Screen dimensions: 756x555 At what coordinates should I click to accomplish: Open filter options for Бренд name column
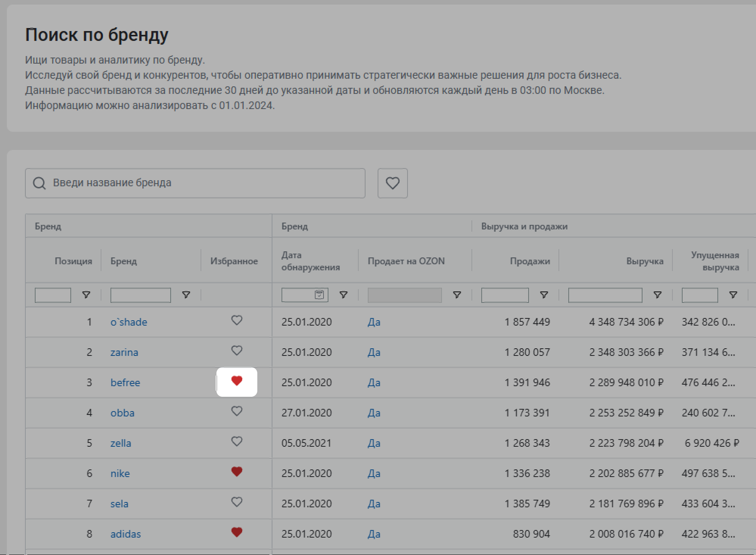pos(186,295)
